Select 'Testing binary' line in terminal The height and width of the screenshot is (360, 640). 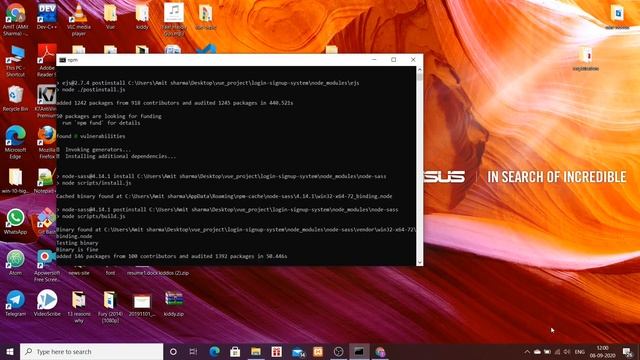pyautogui.click(x=77, y=243)
